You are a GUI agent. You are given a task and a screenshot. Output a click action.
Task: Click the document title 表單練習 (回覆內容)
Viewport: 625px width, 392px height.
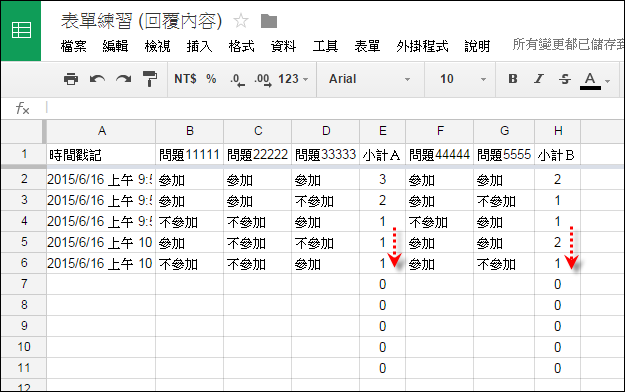click(142, 21)
